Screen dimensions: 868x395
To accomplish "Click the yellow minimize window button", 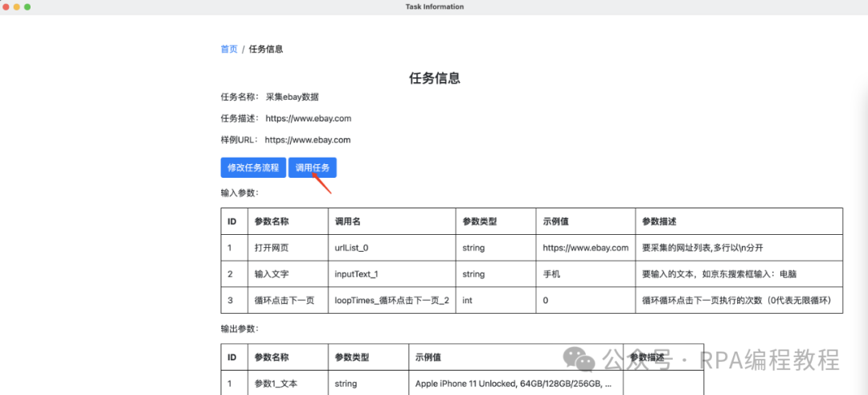I will [x=17, y=6].
